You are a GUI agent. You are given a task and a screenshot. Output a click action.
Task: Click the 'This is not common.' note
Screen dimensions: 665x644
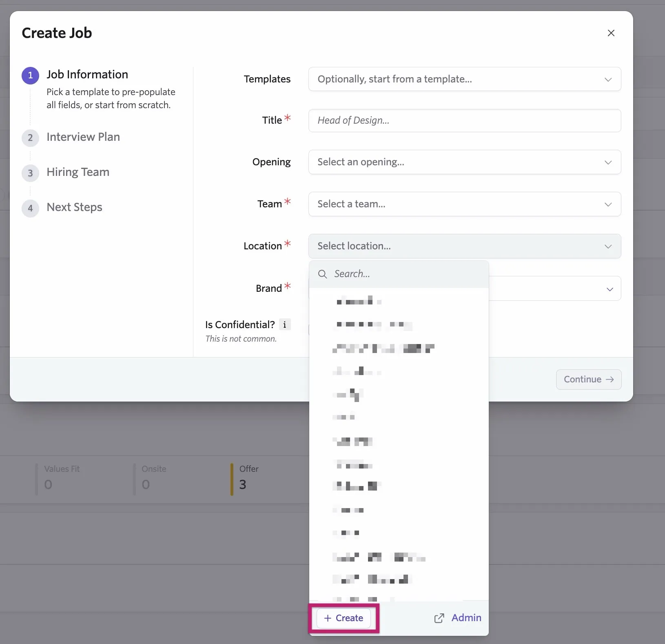click(241, 339)
